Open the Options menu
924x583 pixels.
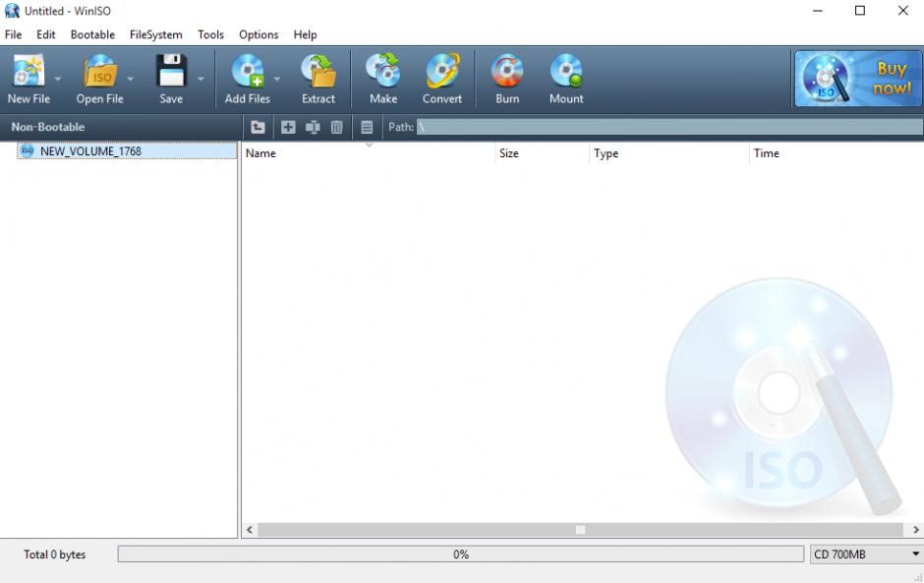point(259,34)
